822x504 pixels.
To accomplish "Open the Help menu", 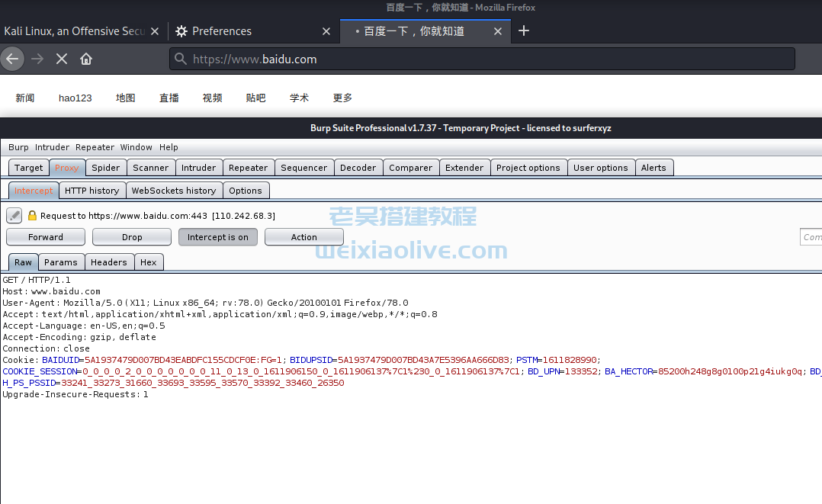I will [169, 147].
